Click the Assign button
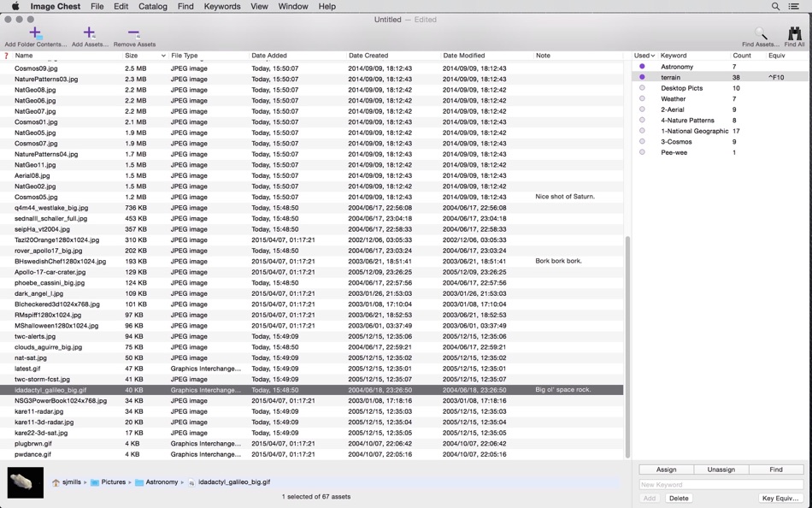The image size is (812, 508). coord(666,469)
